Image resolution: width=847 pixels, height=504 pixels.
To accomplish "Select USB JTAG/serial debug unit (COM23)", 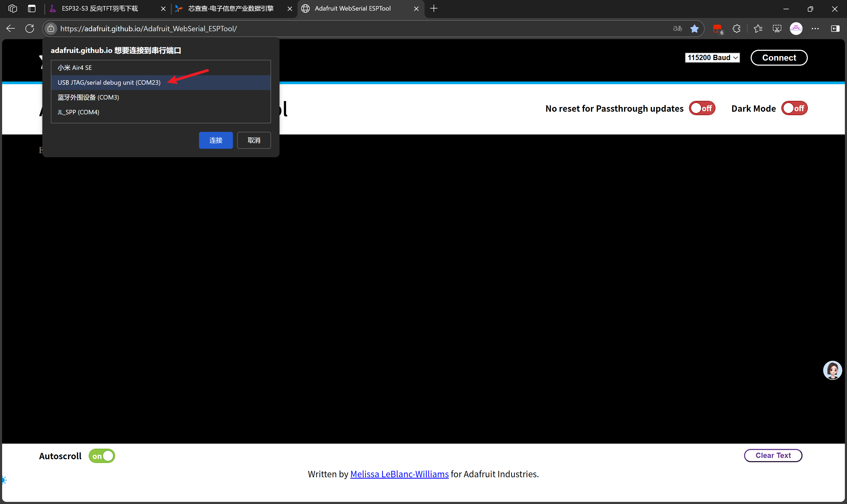I will [x=109, y=83].
